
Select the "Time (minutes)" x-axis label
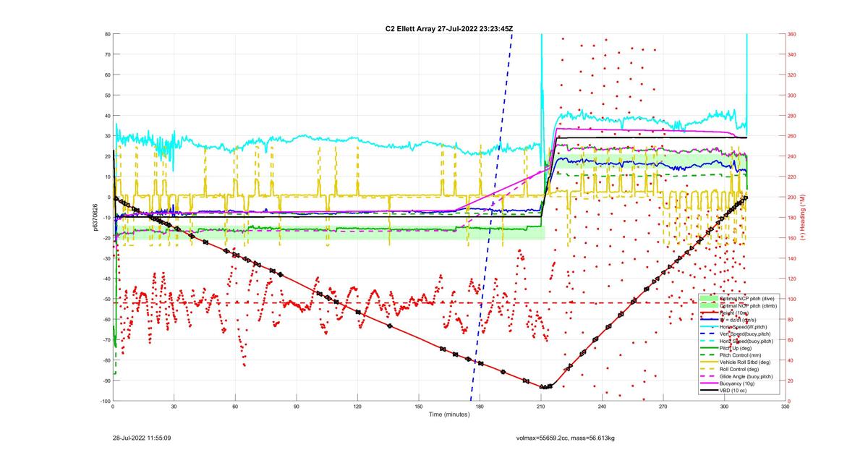point(448,415)
